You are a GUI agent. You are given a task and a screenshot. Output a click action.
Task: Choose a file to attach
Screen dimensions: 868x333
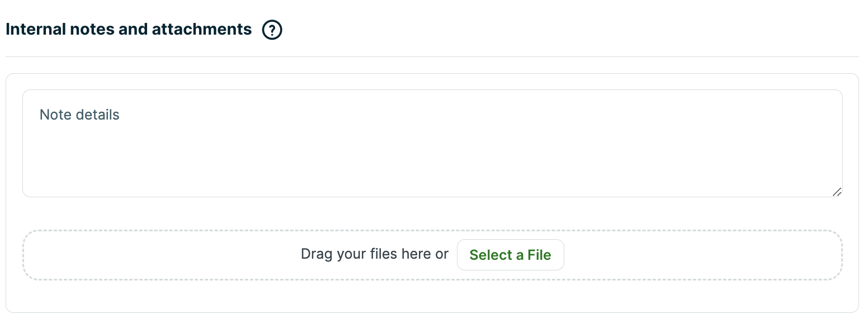coord(510,255)
